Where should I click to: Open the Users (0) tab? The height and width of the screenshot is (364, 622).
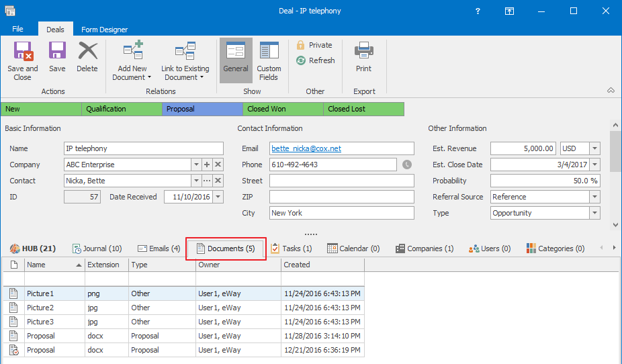click(x=490, y=248)
